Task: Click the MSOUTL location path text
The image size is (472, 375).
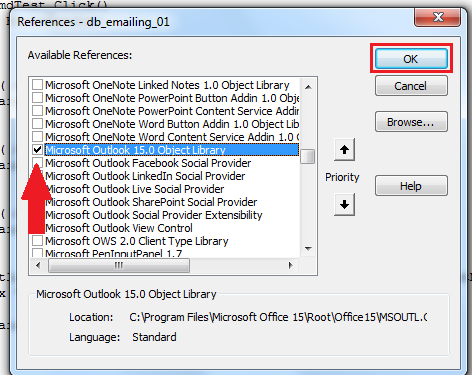Action: click(x=278, y=317)
